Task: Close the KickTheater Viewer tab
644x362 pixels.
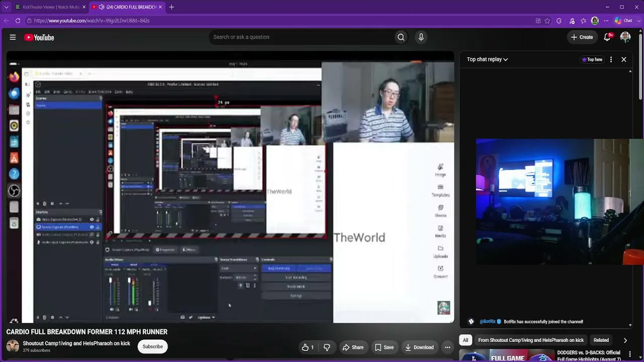Action: pyautogui.click(x=84, y=7)
